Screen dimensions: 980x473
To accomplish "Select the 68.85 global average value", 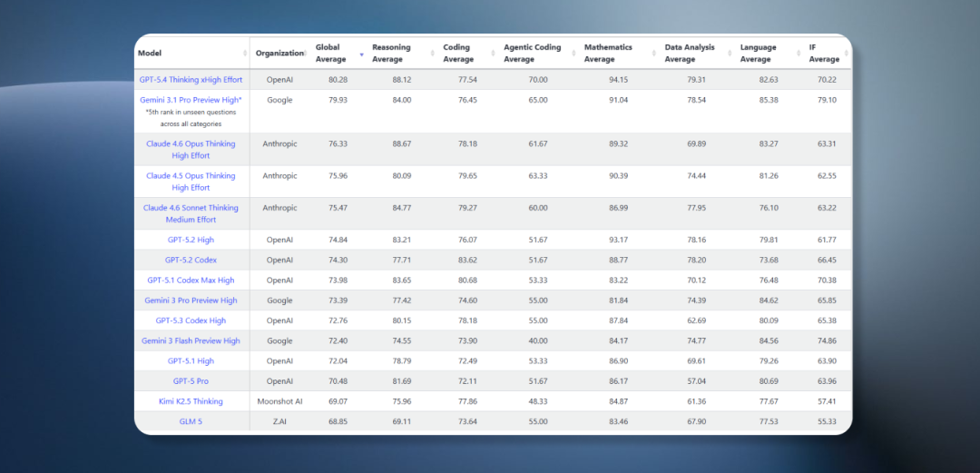I will click(338, 421).
